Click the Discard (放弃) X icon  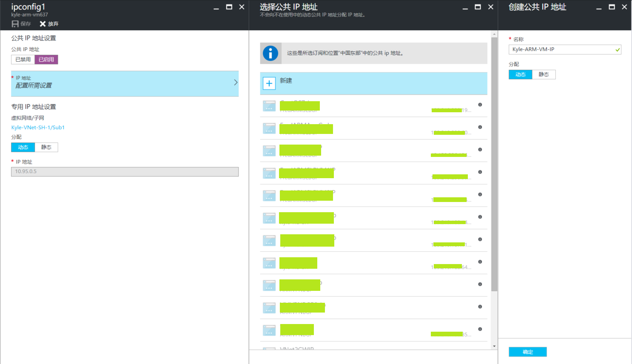[x=43, y=24]
